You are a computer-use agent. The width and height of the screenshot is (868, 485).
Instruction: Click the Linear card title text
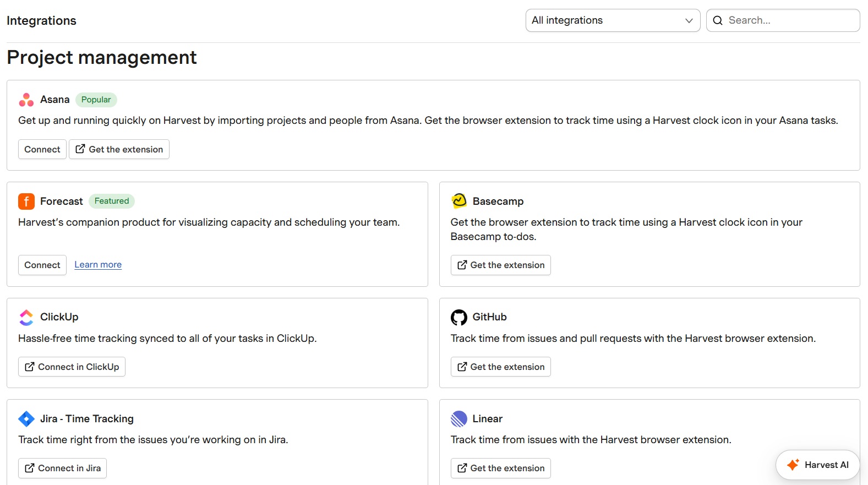tap(488, 419)
